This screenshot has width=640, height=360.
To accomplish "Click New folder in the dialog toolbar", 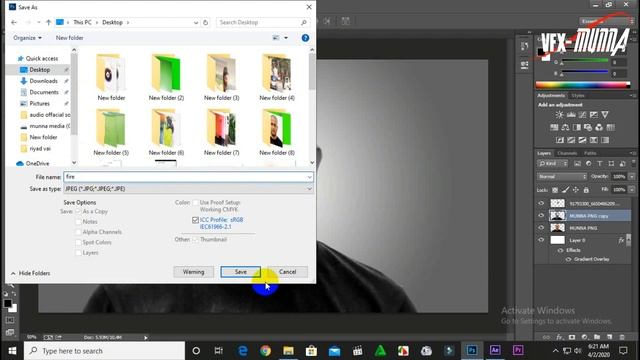I will coord(69,38).
